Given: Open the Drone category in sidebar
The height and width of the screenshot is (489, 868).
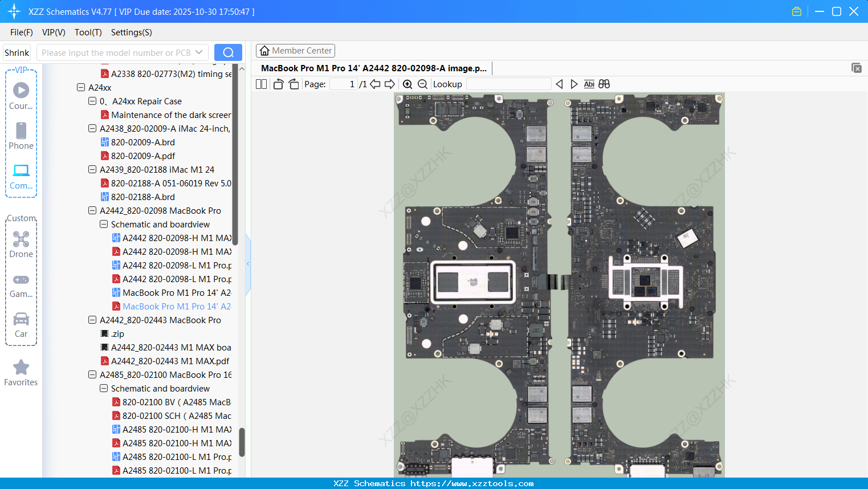Looking at the screenshot, I should click(x=21, y=244).
